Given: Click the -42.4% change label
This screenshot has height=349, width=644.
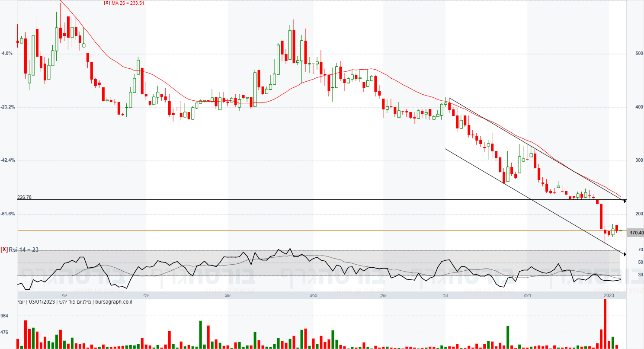Looking at the screenshot, I should tap(8, 160).
